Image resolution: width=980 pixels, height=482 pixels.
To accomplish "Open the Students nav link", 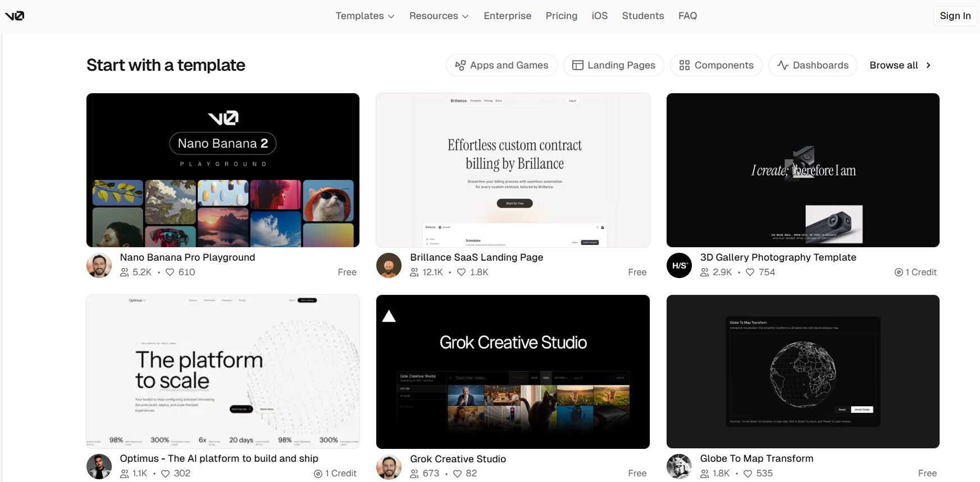I will point(642,16).
